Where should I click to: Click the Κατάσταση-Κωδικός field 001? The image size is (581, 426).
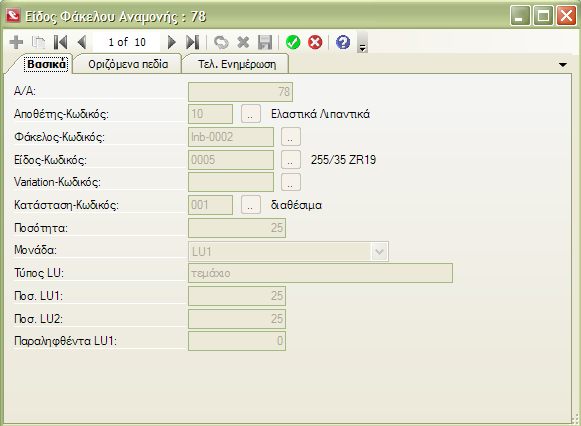pyautogui.click(x=210, y=205)
